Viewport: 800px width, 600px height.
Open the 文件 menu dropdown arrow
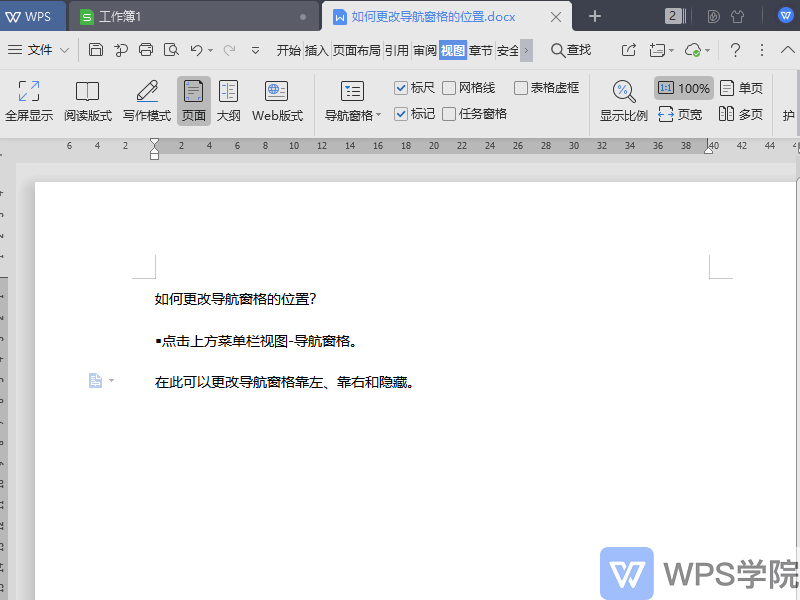(65, 50)
